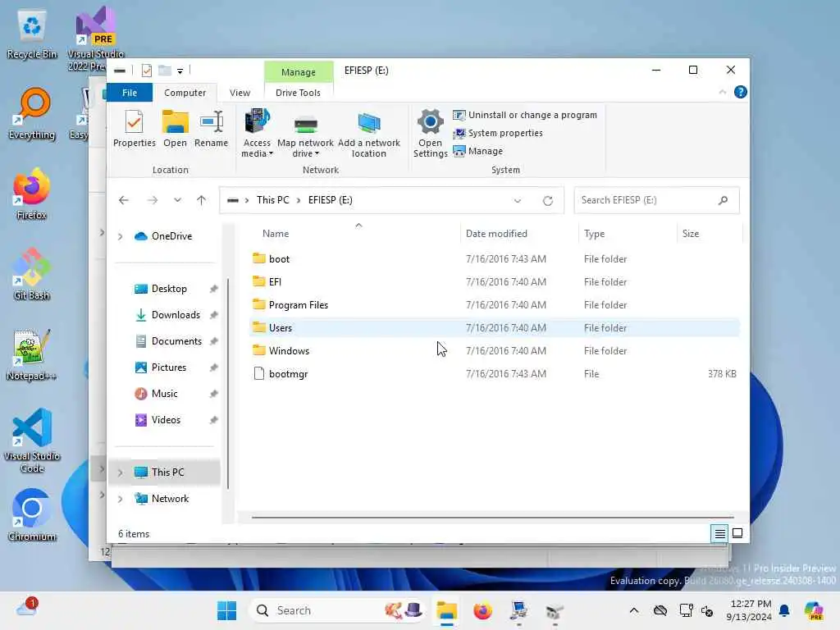Select OneDrive in navigation pane
Viewport: 840px width, 630px height.
point(163,236)
